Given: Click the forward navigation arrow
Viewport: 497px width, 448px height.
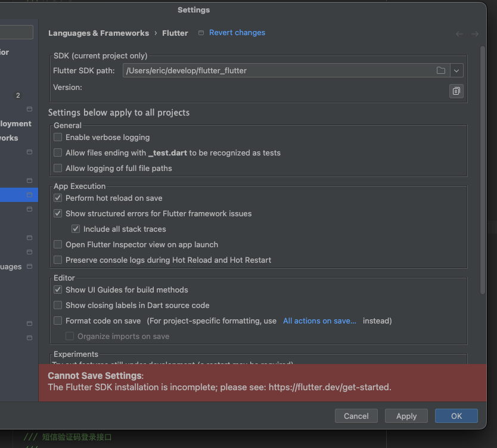Looking at the screenshot, I should 475,34.
